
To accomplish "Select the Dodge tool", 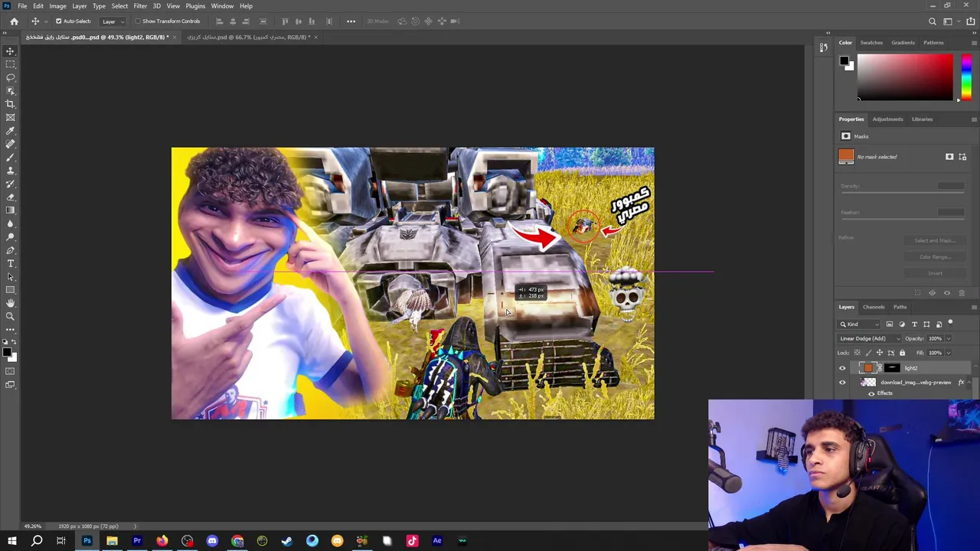I will (10, 236).
